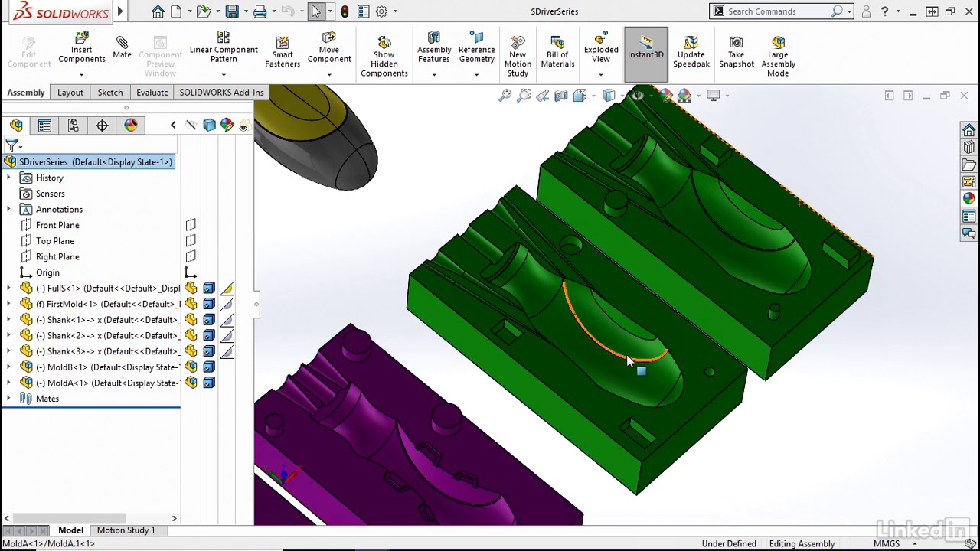The image size is (980, 551).
Task: Toggle hide/show for FullS<1> component
Action: pyautogui.click(x=191, y=289)
